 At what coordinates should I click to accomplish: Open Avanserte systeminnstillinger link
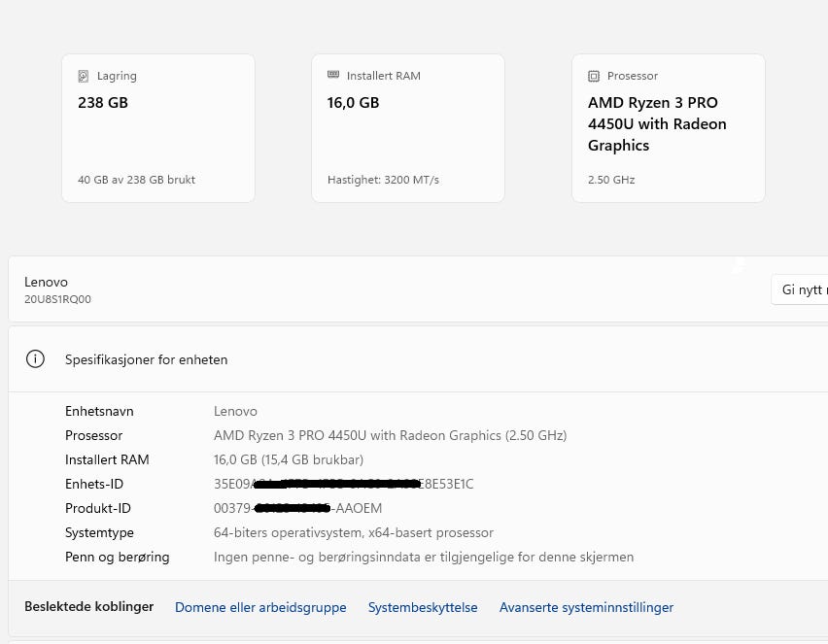point(587,607)
